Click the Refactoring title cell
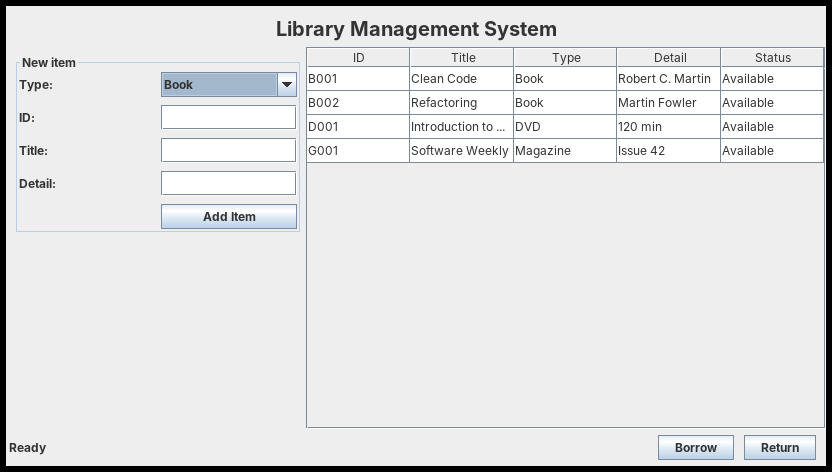This screenshot has width=832, height=472. click(462, 102)
